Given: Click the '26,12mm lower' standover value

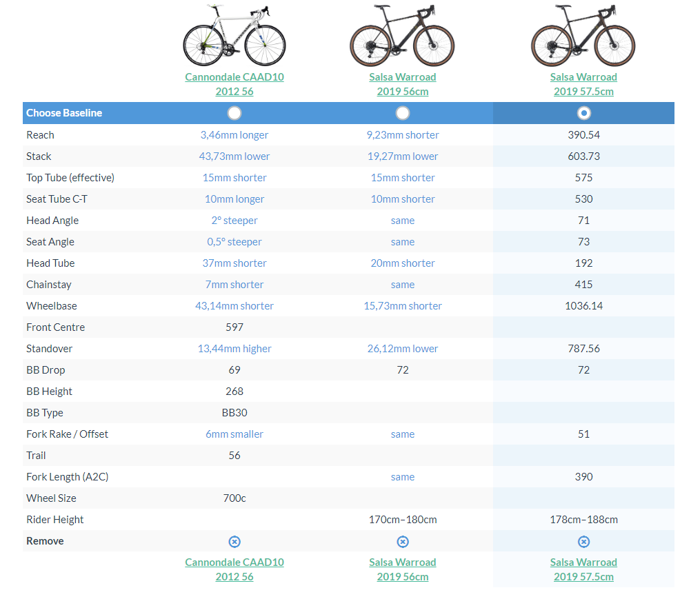Looking at the screenshot, I should 403,349.
